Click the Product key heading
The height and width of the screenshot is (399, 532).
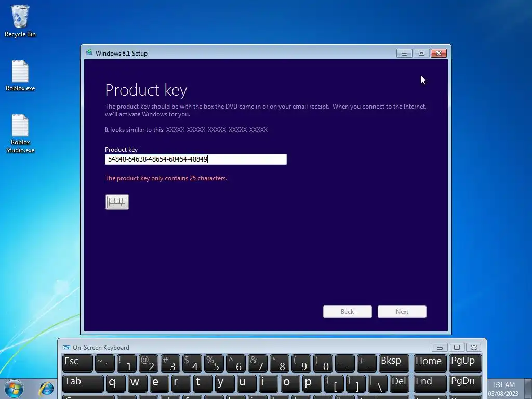coord(146,90)
